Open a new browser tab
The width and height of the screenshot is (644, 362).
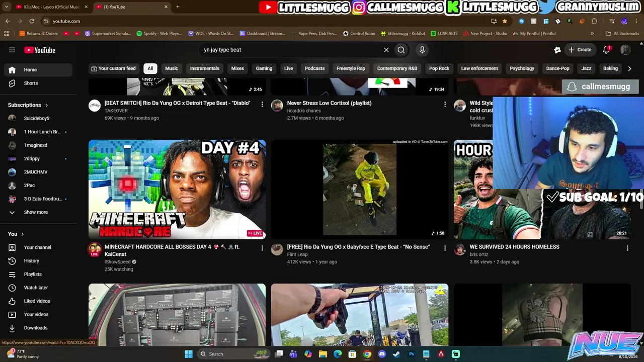(178, 7)
